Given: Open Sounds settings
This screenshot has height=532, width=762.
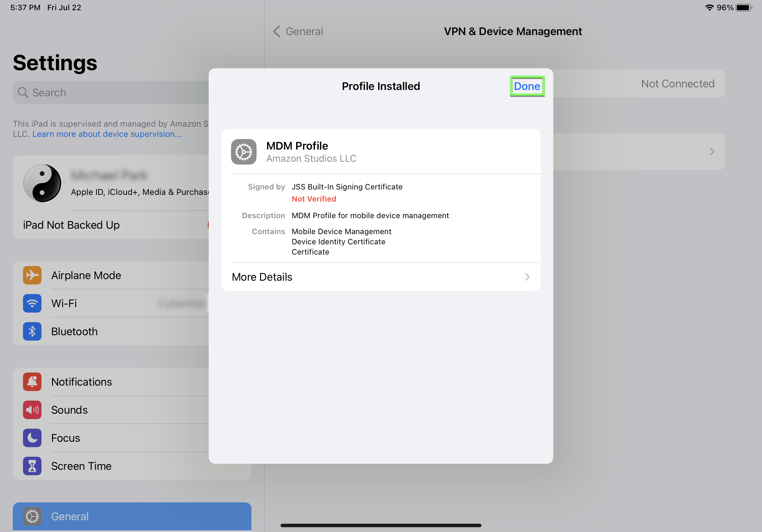Looking at the screenshot, I should [x=111, y=410].
